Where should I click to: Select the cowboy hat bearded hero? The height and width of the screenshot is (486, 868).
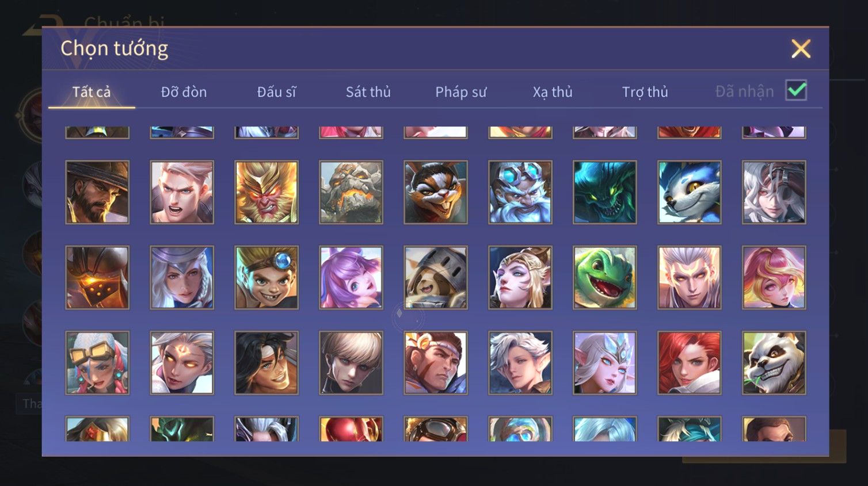97,192
